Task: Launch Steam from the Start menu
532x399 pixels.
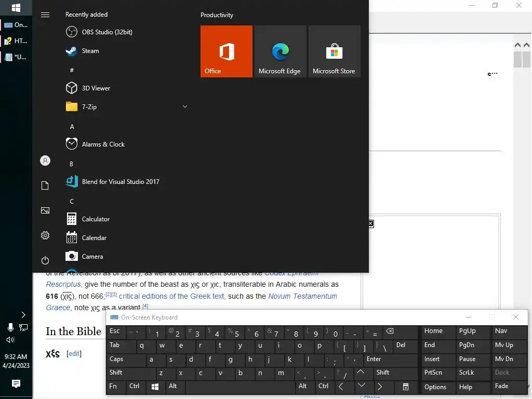Action: [82, 51]
